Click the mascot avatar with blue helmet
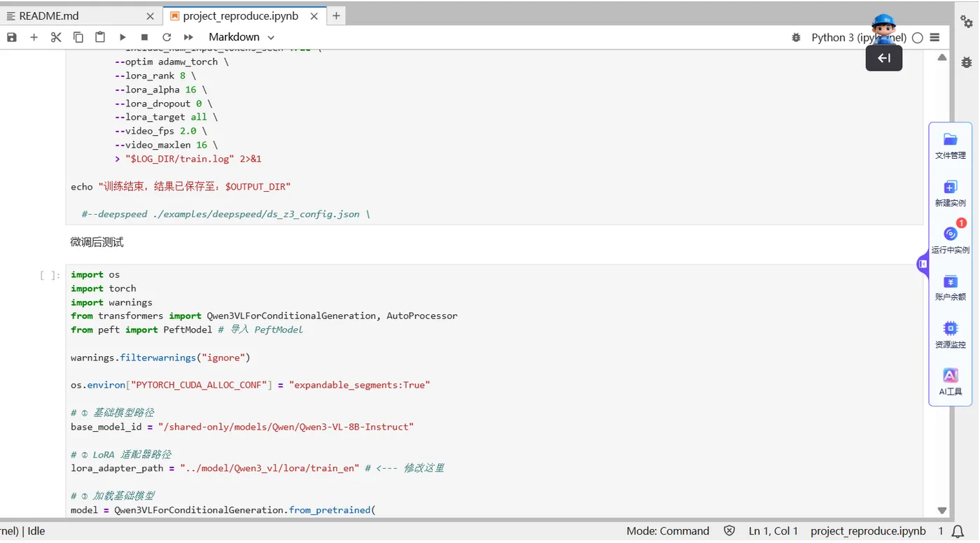This screenshot has height=543, width=980. pyautogui.click(x=883, y=29)
